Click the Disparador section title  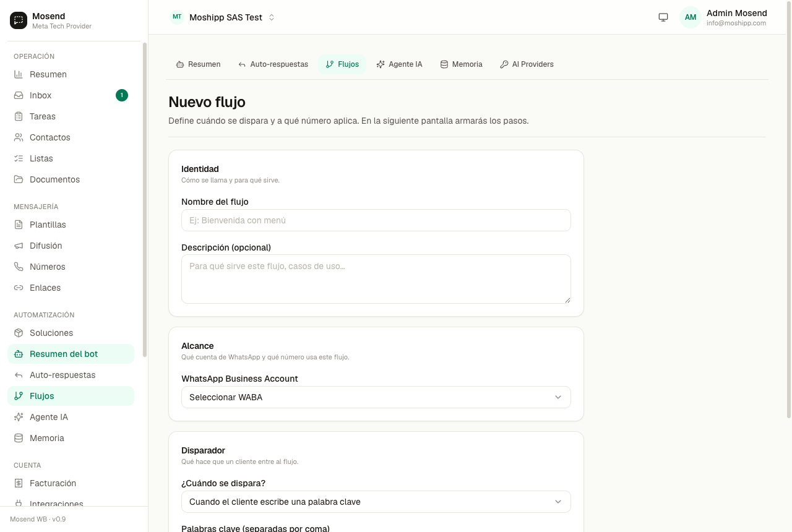203,450
